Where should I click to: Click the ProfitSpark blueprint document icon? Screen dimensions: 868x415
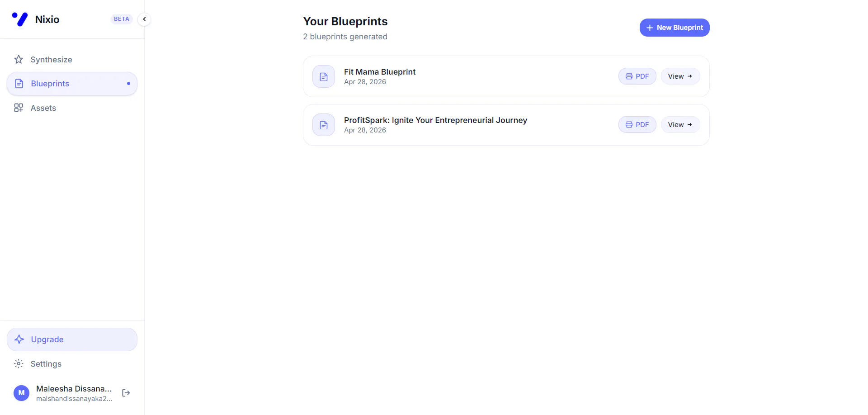[x=324, y=125]
